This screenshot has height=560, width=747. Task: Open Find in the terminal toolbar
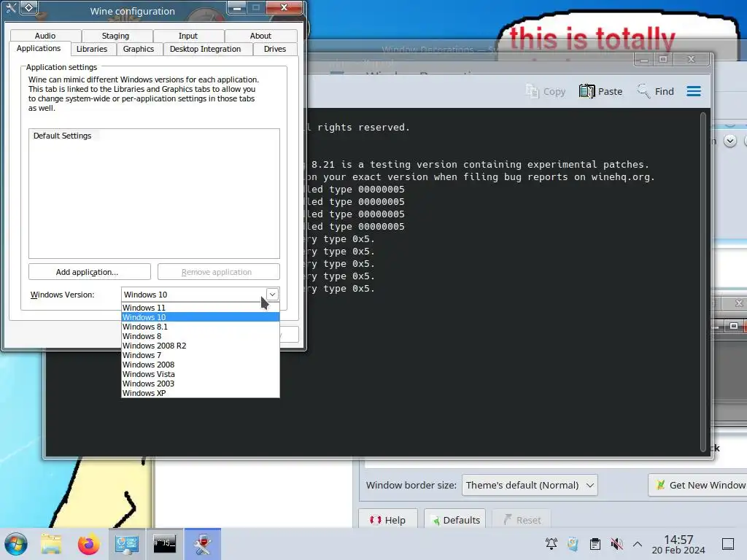(x=656, y=91)
